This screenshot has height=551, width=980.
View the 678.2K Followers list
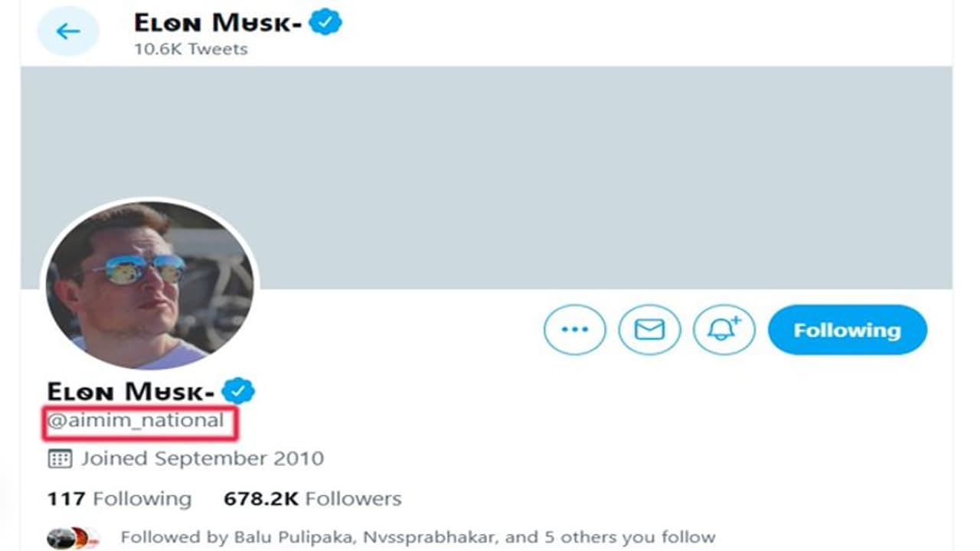312,499
